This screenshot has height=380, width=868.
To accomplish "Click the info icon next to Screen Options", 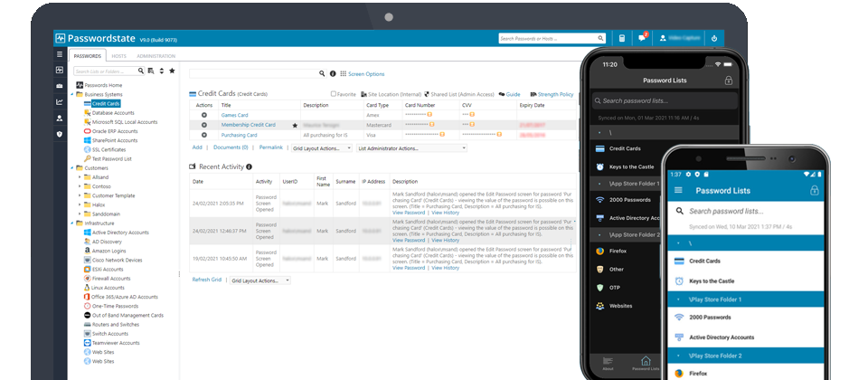I will (333, 73).
